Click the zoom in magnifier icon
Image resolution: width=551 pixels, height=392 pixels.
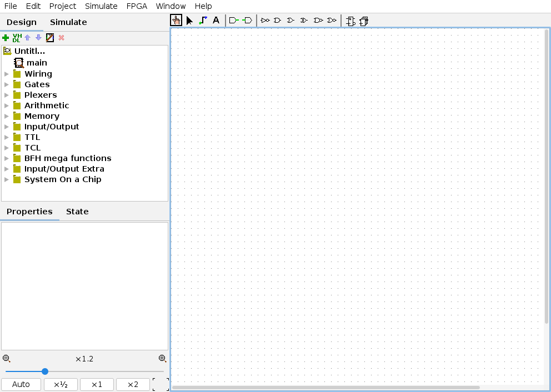click(162, 359)
